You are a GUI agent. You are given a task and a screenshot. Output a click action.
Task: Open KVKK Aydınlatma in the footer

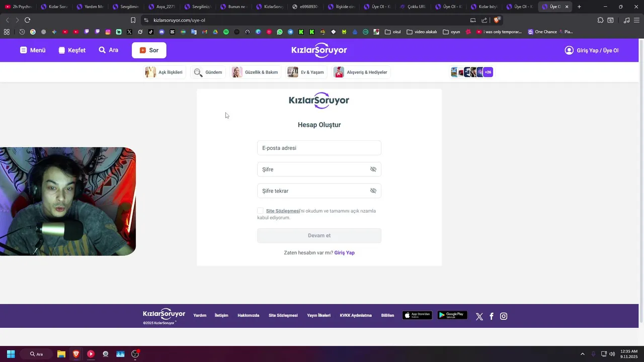click(356, 316)
